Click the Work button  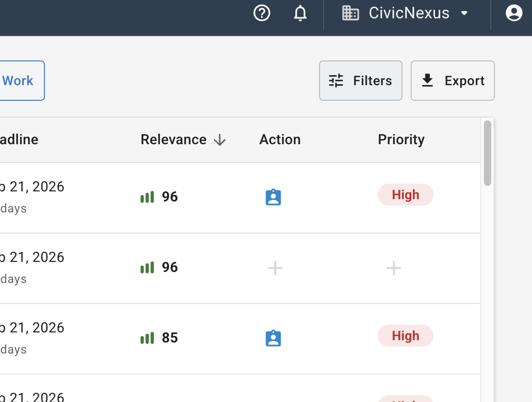[x=18, y=81]
